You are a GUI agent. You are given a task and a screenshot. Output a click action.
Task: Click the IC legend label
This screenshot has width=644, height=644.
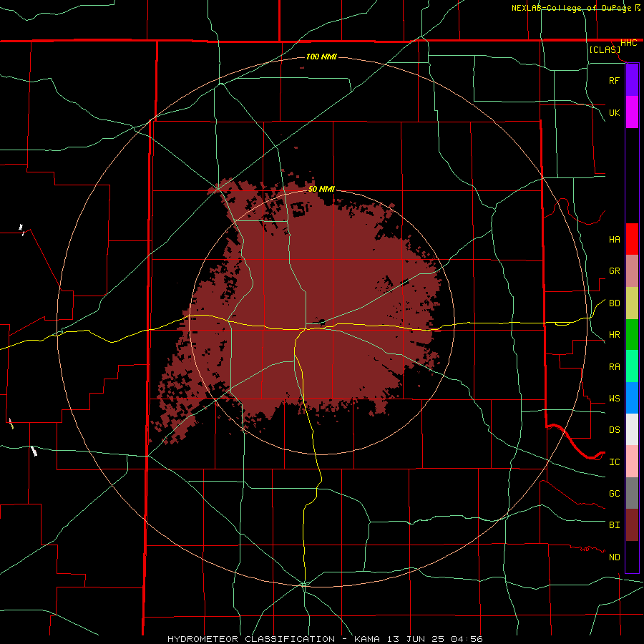tap(614, 462)
